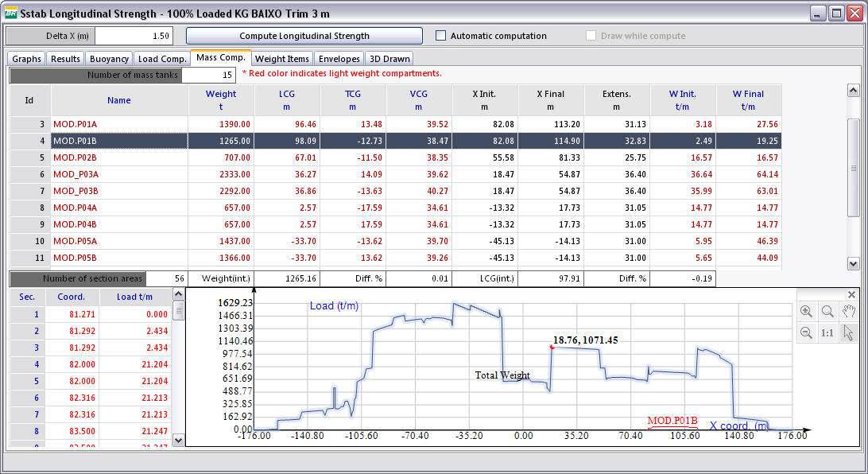Click the zoom out magnifier on the graph

tap(807, 332)
